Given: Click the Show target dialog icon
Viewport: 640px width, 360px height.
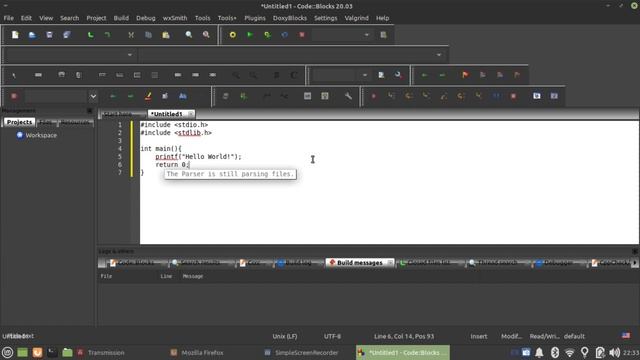Looking at the screenshot, I should pos(383,35).
